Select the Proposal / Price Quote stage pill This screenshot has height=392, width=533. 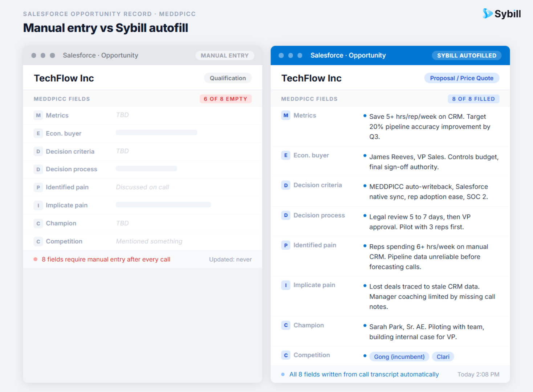click(x=461, y=78)
